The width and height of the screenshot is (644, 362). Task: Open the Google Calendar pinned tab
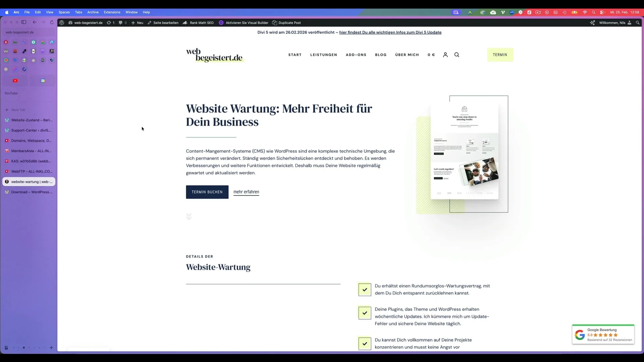click(x=43, y=80)
